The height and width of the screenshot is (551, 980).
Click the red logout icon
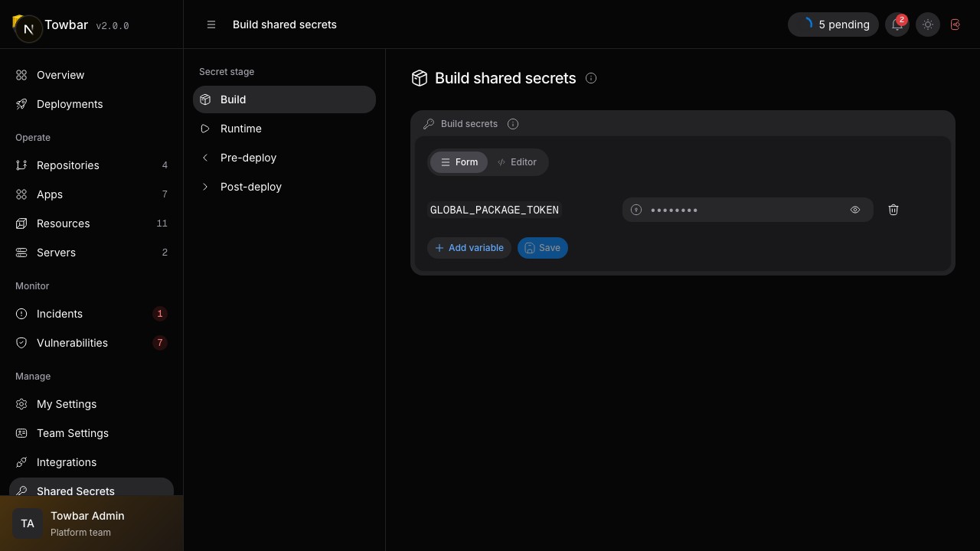point(955,24)
